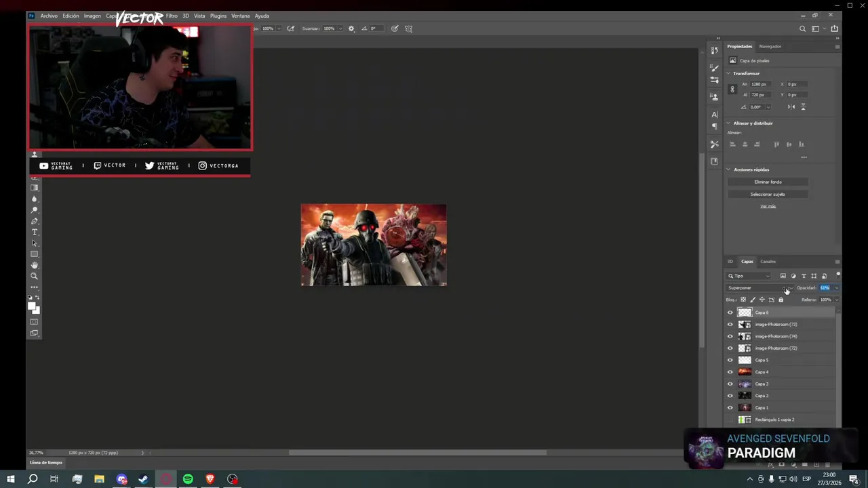Viewport: 868px width, 488px height.
Task: Filter layers by adjustment layer icon
Action: coord(793,276)
